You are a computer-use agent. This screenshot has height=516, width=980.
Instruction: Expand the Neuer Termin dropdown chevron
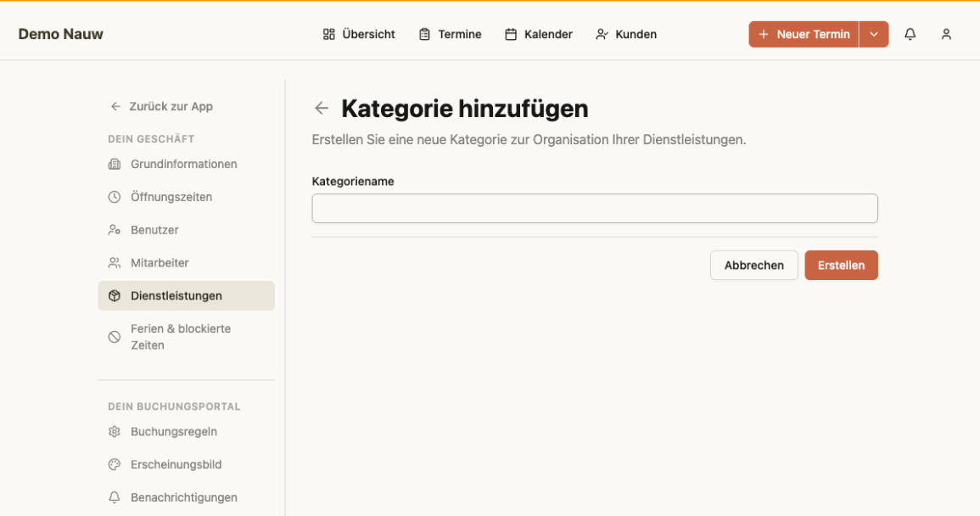point(874,35)
